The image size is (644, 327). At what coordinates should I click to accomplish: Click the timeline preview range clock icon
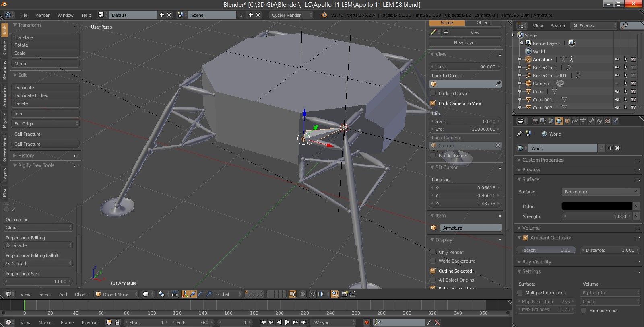[x=109, y=322]
